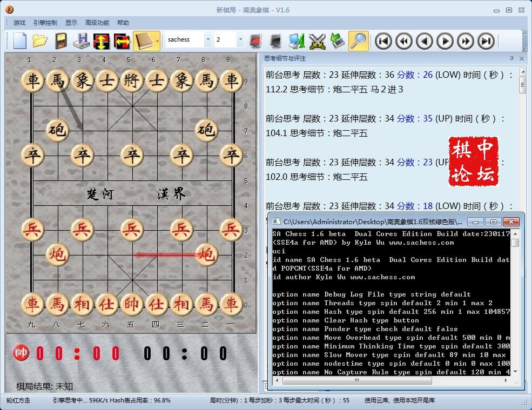Click the laptop with green arrow icon
The image size is (532, 410).
pyautogui.click(x=338, y=41)
